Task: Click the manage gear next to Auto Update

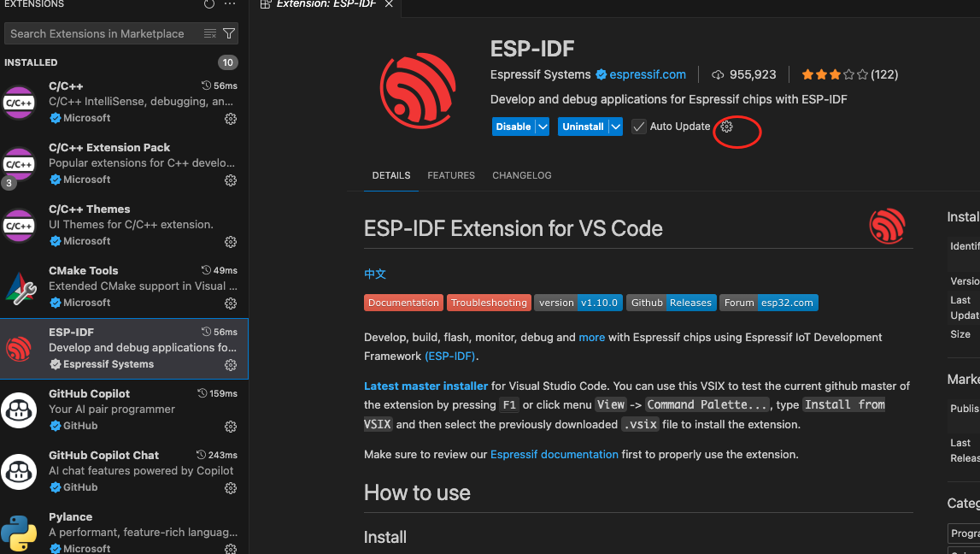Action: pyautogui.click(x=726, y=127)
